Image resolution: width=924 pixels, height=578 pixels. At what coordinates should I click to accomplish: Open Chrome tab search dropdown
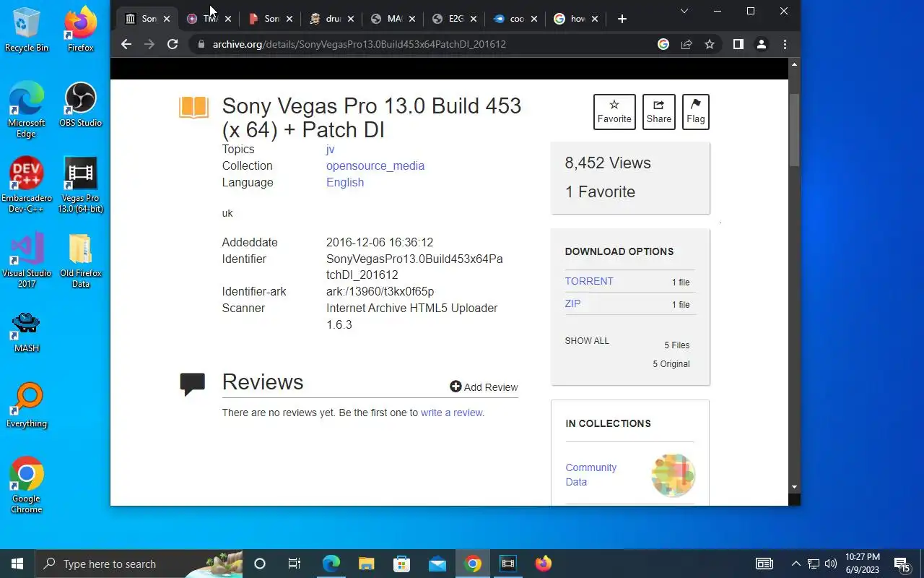coord(684,11)
